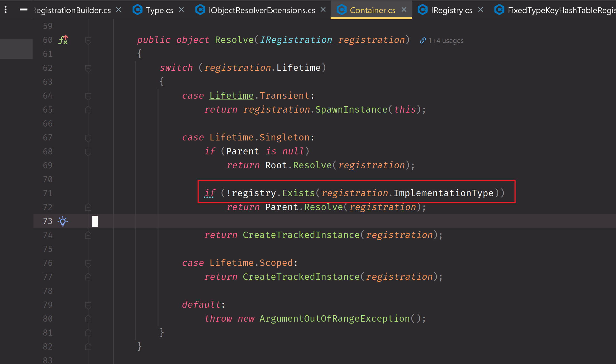Collapse the Scoped case fold on line 76
The height and width of the screenshot is (364, 616).
click(88, 263)
